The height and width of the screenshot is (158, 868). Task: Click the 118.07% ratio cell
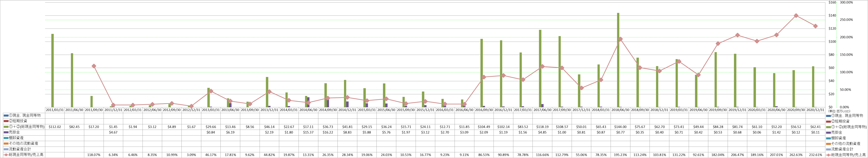tap(94, 155)
